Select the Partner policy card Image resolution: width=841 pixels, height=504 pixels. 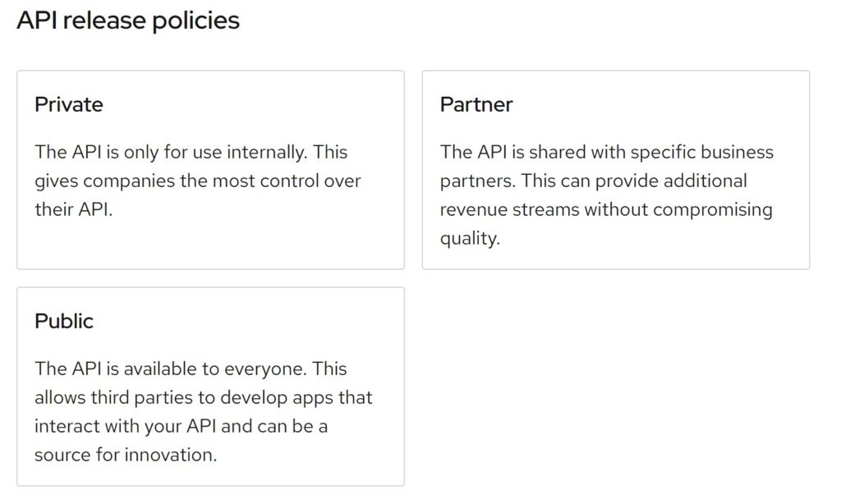[x=616, y=170]
